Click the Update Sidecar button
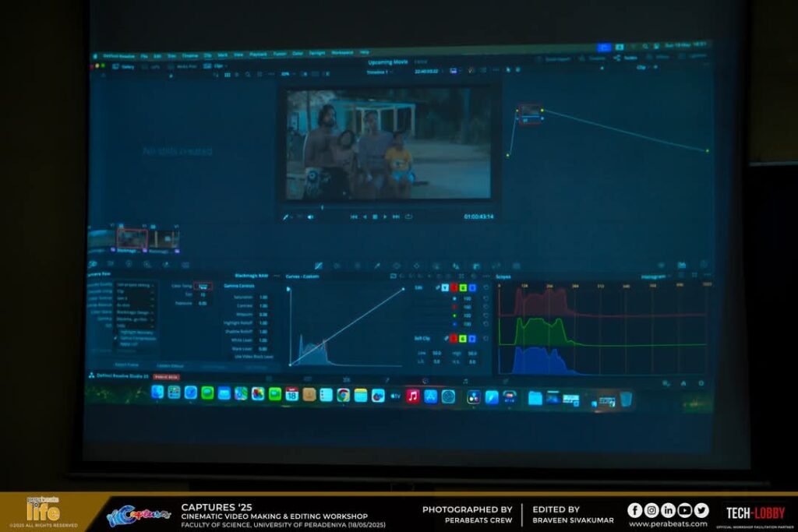 click(x=170, y=365)
